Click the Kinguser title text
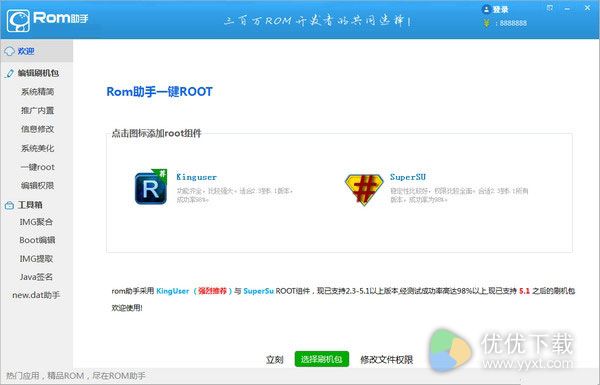The width and height of the screenshot is (600, 385). [196, 177]
